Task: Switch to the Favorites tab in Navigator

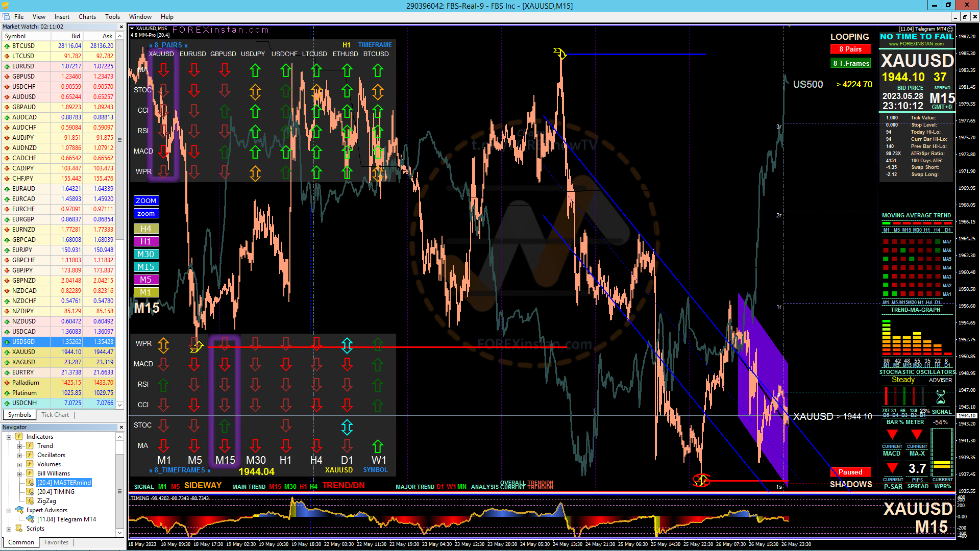Action: (56, 542)
